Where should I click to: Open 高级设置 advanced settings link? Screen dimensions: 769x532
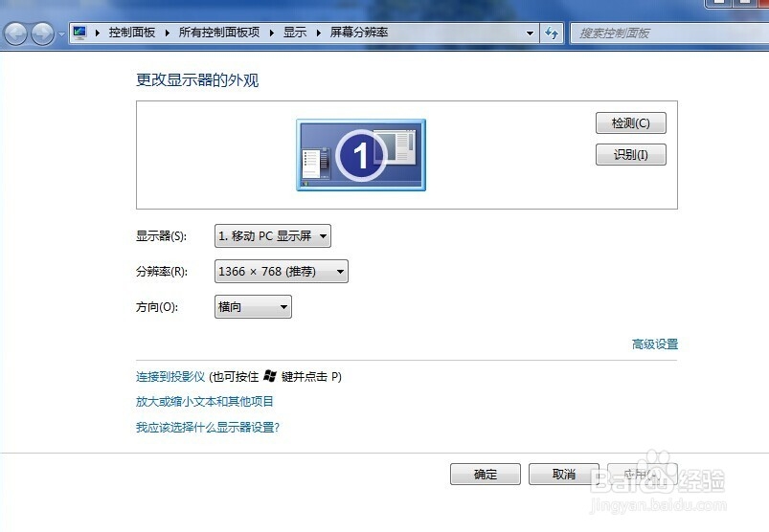655,344
